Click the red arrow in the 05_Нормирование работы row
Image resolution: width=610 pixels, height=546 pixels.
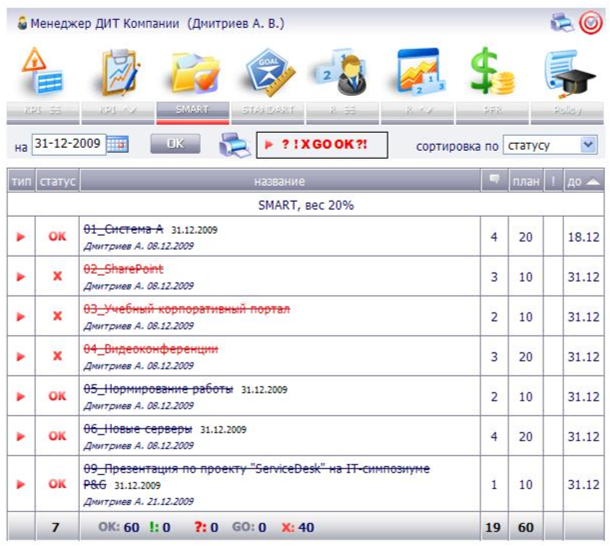21,397
